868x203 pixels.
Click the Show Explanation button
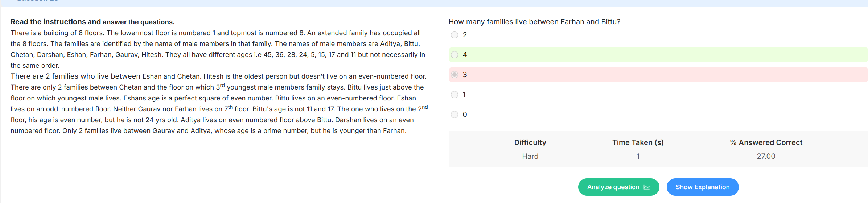tap(703, 187)
